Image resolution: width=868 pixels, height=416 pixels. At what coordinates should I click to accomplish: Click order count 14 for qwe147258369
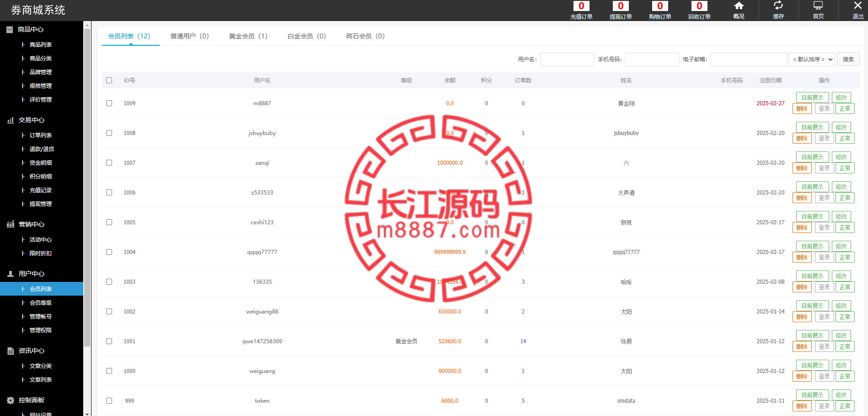523,341
